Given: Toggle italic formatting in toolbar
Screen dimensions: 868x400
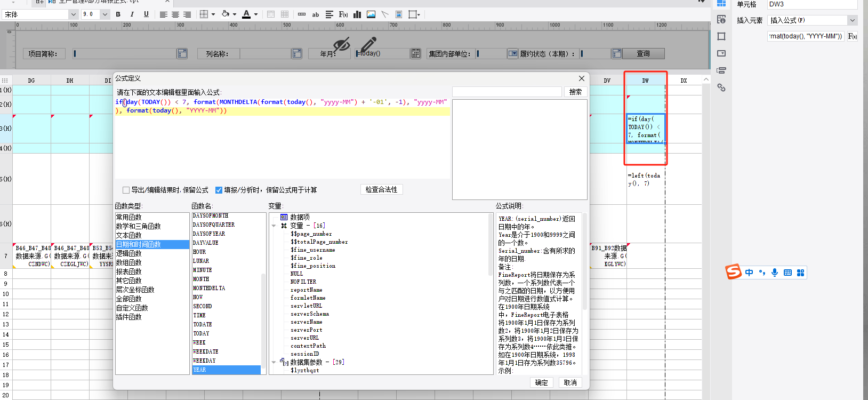Looking at the screenshot, I should pos(132,14).
